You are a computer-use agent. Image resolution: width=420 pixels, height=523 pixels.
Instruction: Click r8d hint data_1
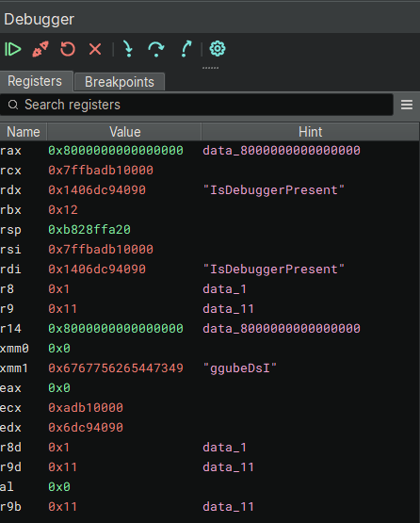coord(225,448)
